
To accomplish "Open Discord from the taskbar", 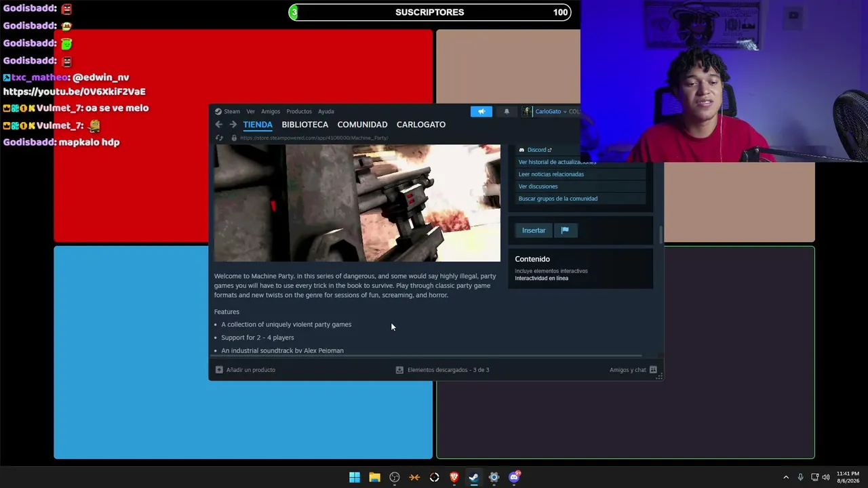I will tap(514, 477).
